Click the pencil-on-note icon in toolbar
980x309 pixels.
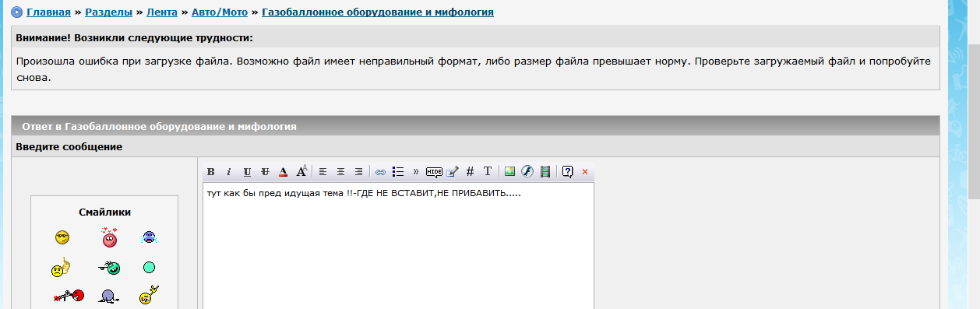coord(453,171)
